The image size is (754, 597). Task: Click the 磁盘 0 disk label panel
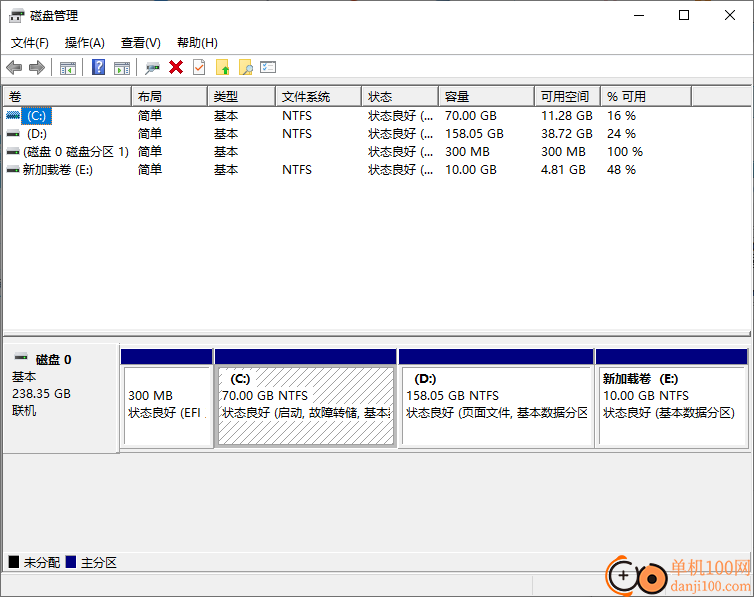tap(61, 398)
